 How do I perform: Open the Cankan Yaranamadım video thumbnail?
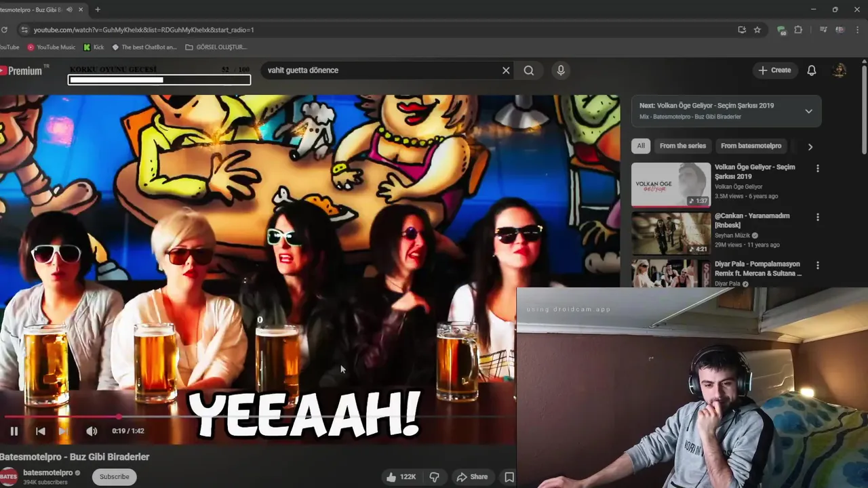671,233
